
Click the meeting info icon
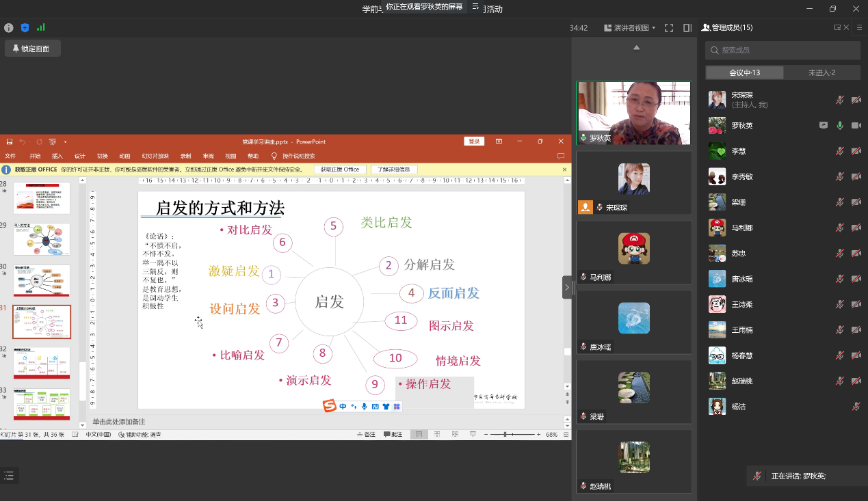[9, 28]
